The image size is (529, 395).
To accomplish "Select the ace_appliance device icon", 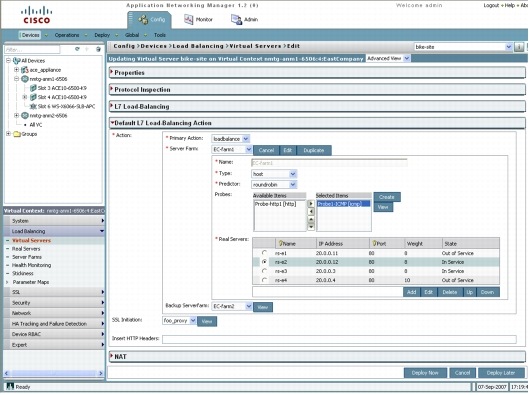I will coord(25,70).
